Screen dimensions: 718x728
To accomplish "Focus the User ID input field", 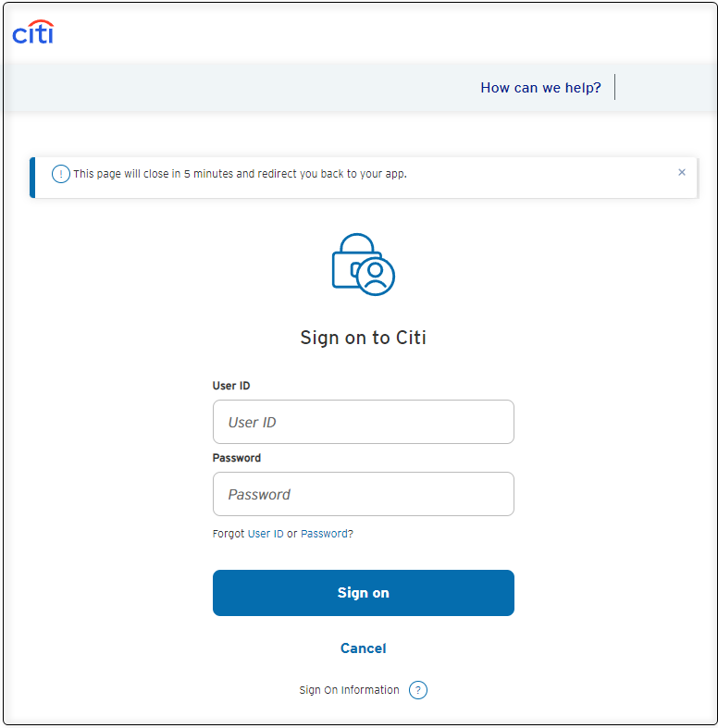I will pyautogui.click(x=363, y=422).
